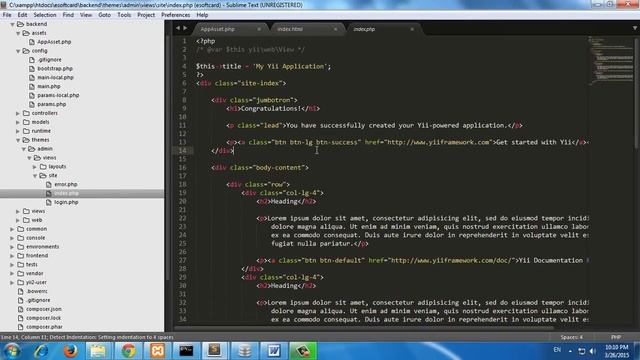Click the vertical editor scrollbar
The width and height of the screenshot is (640, 360).
(637, 93)
